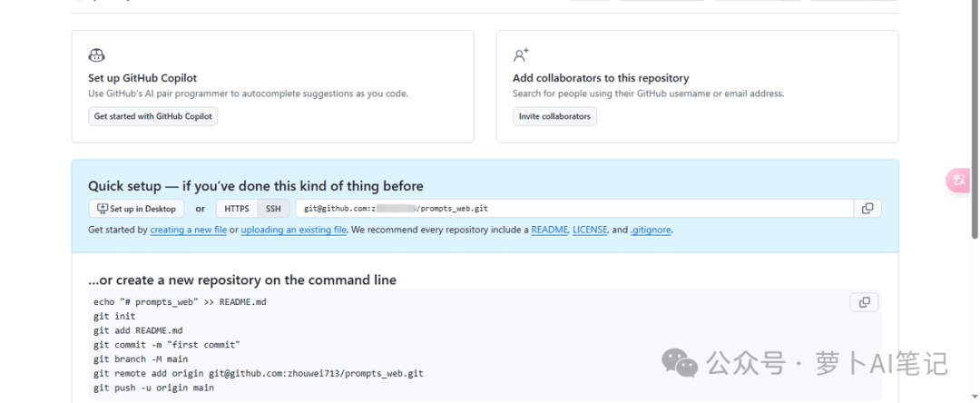980x403 pixels.
Task: Copy the new repository command block
Action: [865, 302]
